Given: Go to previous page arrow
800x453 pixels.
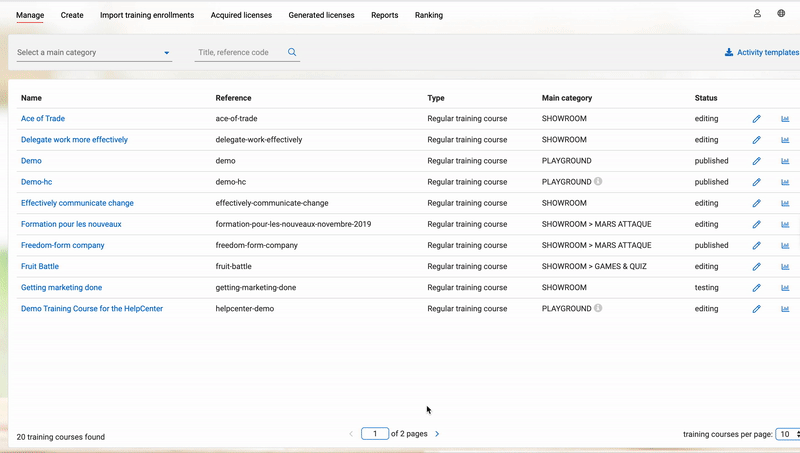Looking at the screenshot, I should (351, 434).
